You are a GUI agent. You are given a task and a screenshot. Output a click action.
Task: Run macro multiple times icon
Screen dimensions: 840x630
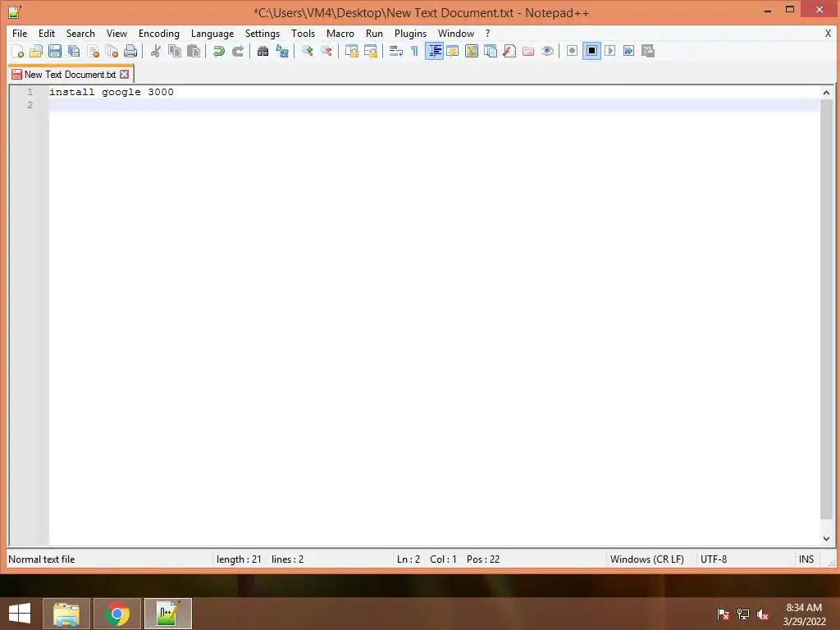click(x=629, y=51)
